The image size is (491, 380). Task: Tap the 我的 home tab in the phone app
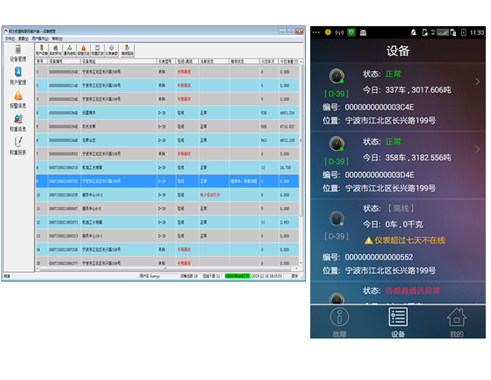point(457,322)
